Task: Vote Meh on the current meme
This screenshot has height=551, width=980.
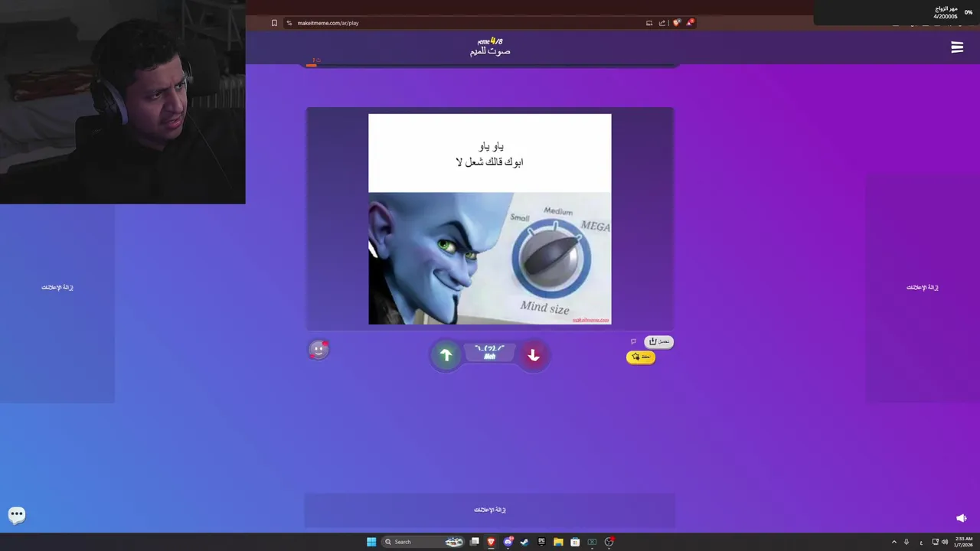Action: [x=490, y=352]
